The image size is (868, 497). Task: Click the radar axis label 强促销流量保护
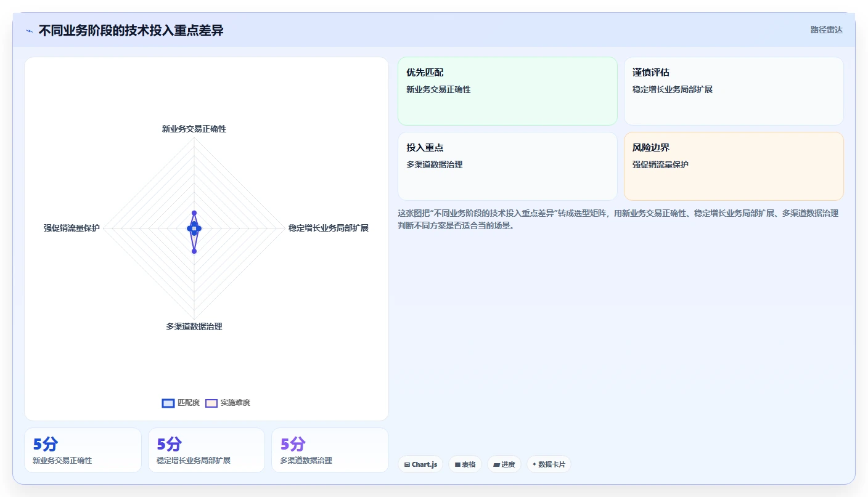coord(72,228)
